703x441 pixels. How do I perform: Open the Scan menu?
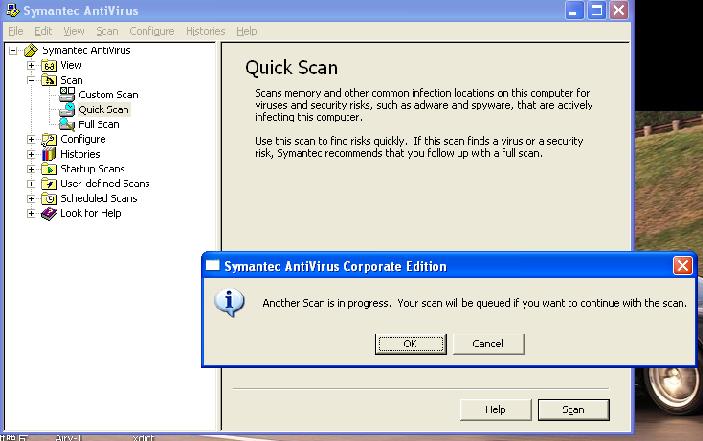[107, 31]
